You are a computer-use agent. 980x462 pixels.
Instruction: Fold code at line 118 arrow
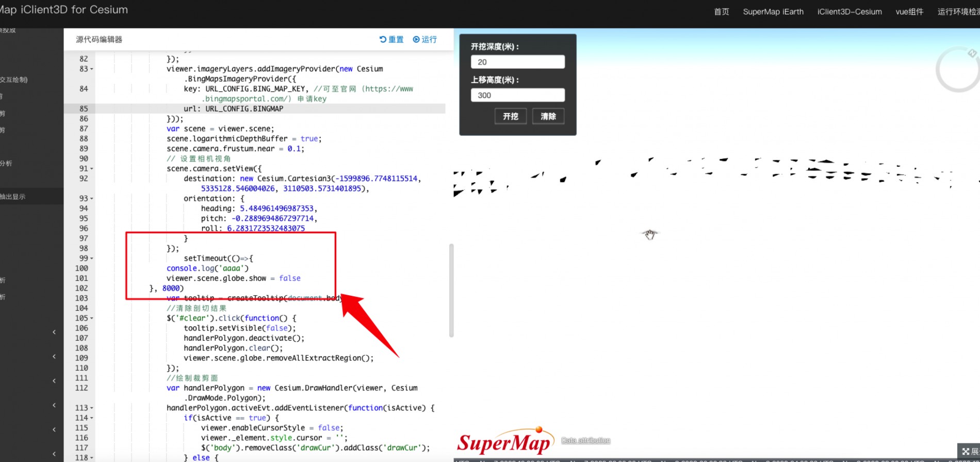click(92, 458)
